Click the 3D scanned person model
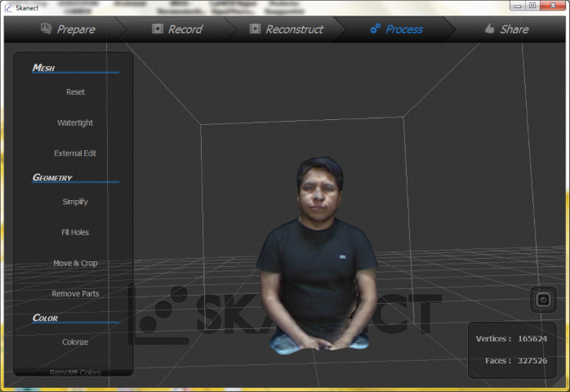Screen dimensions: 570x392 317,256
